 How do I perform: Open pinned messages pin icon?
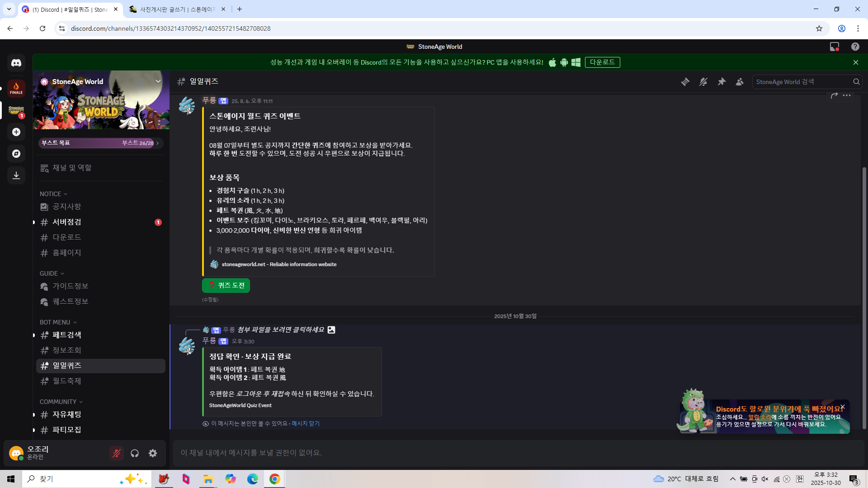coord(722,82)
